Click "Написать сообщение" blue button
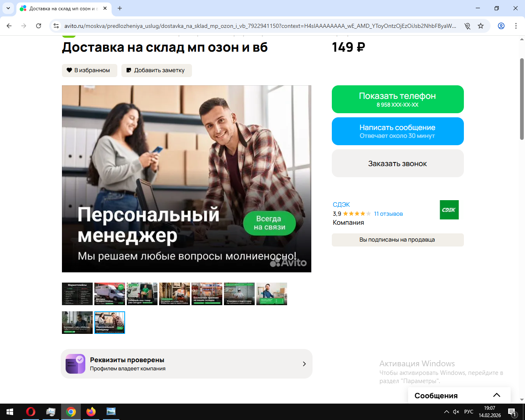The image size is (525, 420). pos(398,131)
